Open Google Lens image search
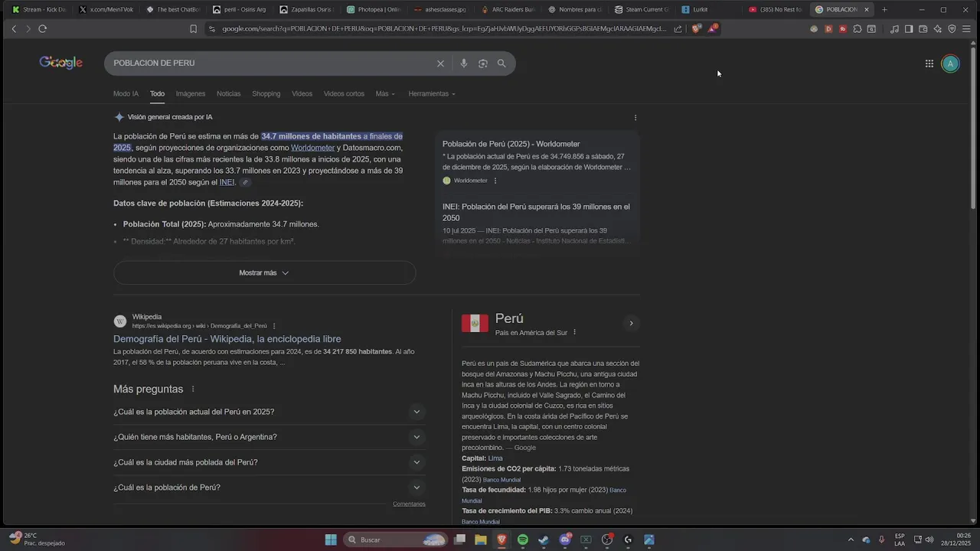Image resolution: width=980 pixels, height=551 pixels. pos(482,64)
